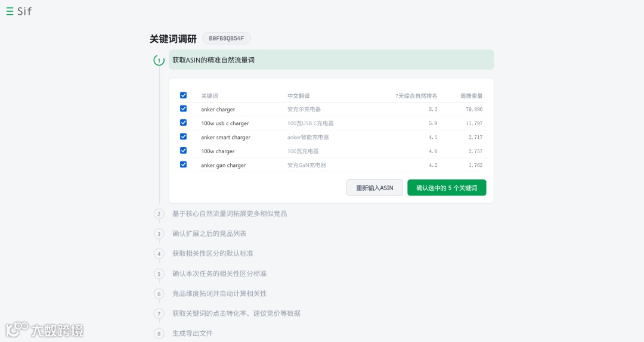Click the translation anker智能充电器

point(308,137)
